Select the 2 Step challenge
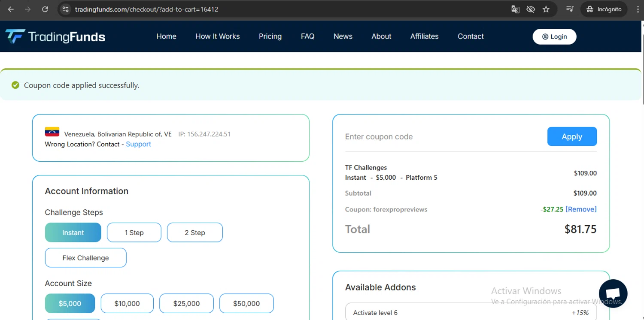This screenshot has height=320, width=644. (x=195, y=232)
